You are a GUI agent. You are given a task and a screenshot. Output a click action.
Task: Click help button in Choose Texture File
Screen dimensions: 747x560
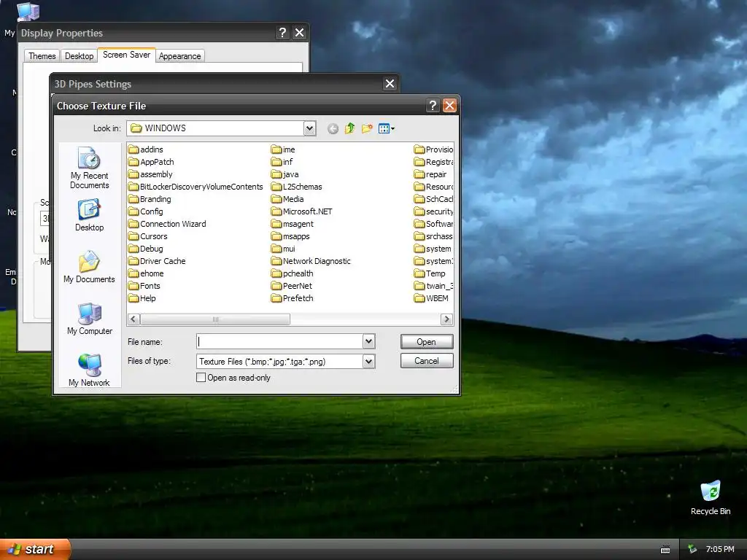click(x=433, y=106)
